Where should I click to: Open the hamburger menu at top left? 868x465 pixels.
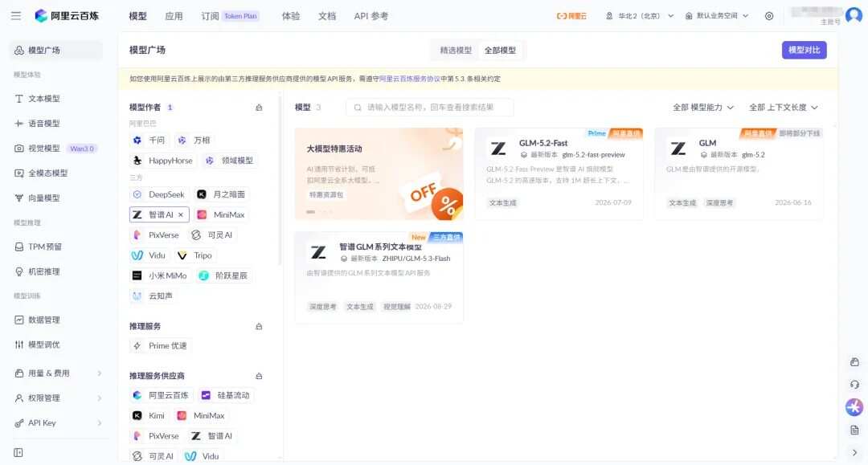coord(16,16)
